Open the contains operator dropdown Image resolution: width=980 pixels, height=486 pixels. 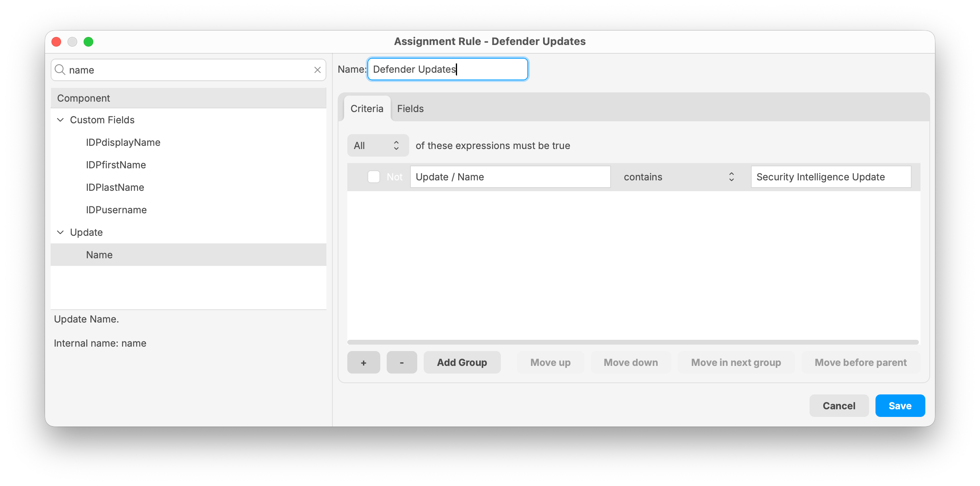(679, 177)
